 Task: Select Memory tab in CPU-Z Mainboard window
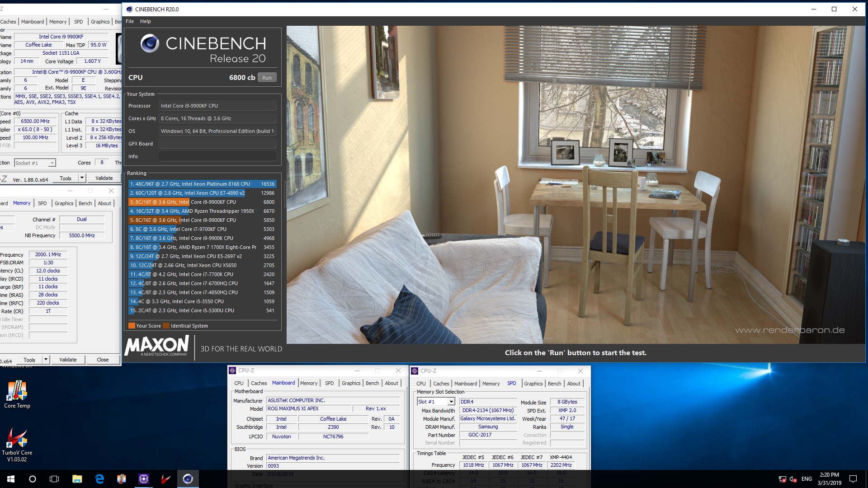309,383
